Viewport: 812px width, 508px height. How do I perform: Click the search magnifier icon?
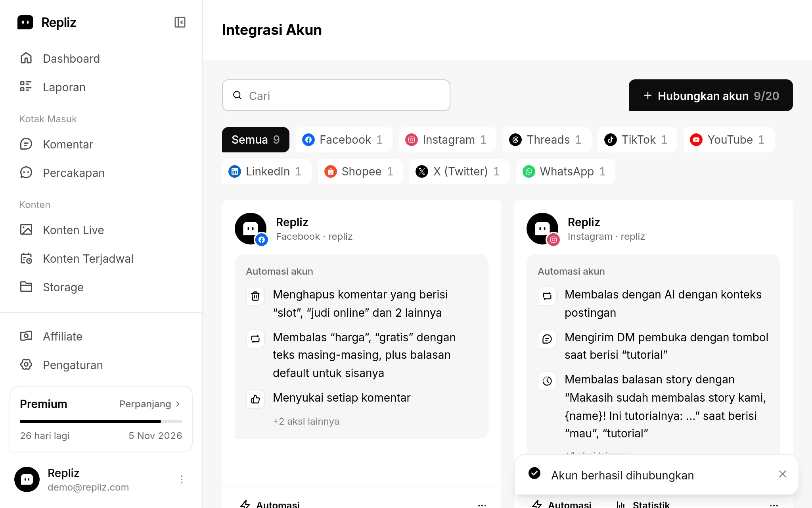click(x=237, y=95)
